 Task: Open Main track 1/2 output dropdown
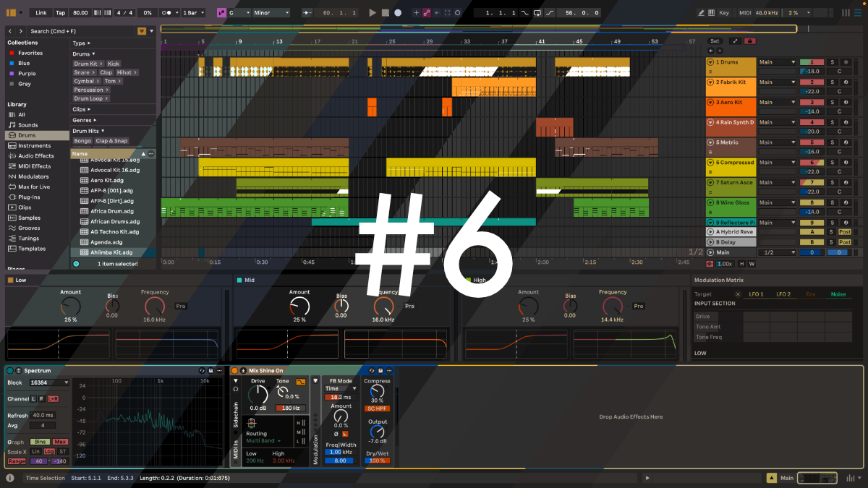click(777, 252)
